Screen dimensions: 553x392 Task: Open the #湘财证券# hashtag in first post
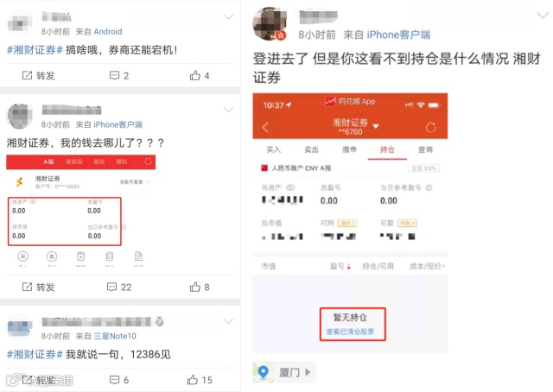[35, 50]
